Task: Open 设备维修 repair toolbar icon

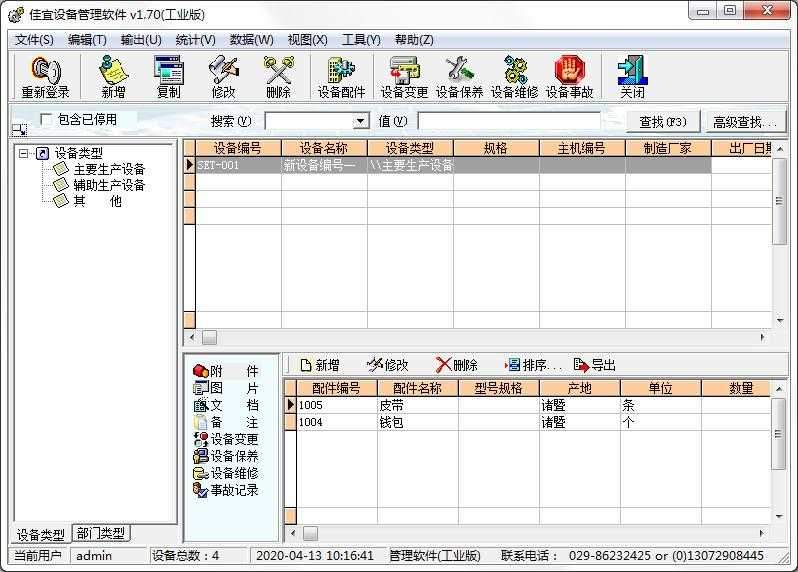Action: pyautogui.click(x=514, y=76)
